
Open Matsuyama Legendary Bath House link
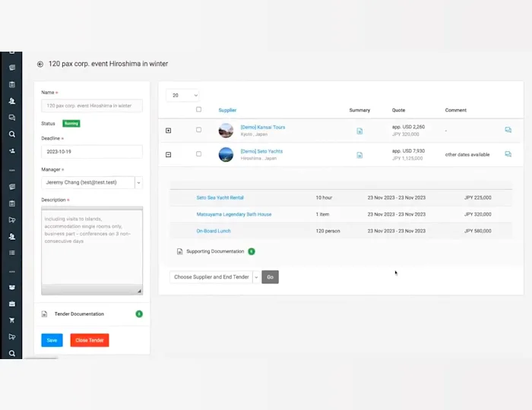coord(234,214)
